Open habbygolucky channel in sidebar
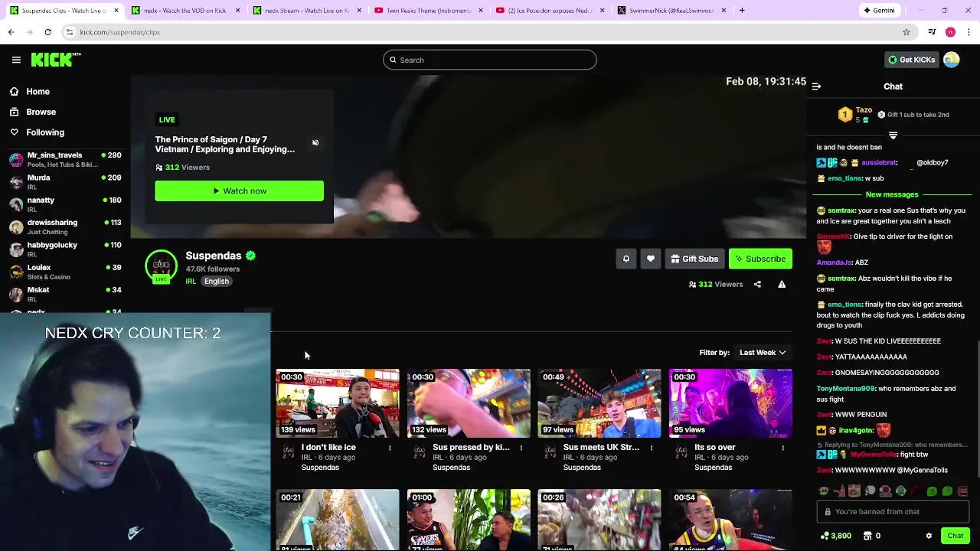The width and height of the screenshot is (980, 551). coord(65,249)
